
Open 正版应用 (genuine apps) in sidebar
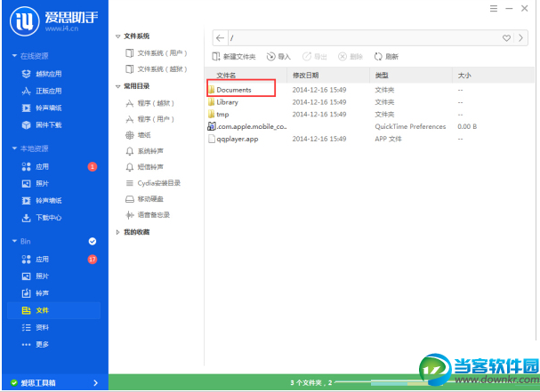[x=42, y=91]
